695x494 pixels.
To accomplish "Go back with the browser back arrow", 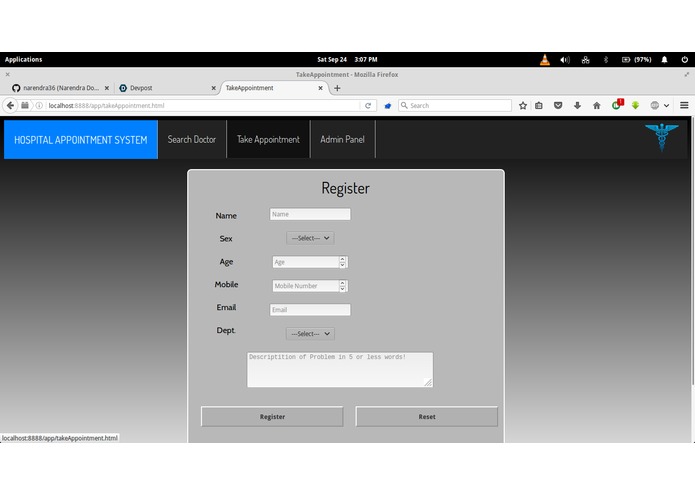I will [10, 105].
